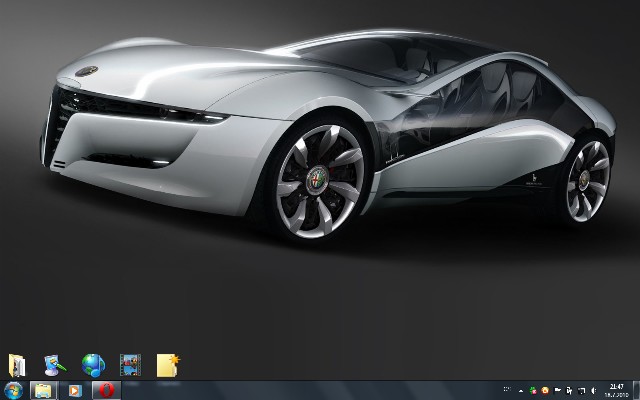Open the globe with music note desktop icon
The image size is (640, 400).
[x=92, y=364]
